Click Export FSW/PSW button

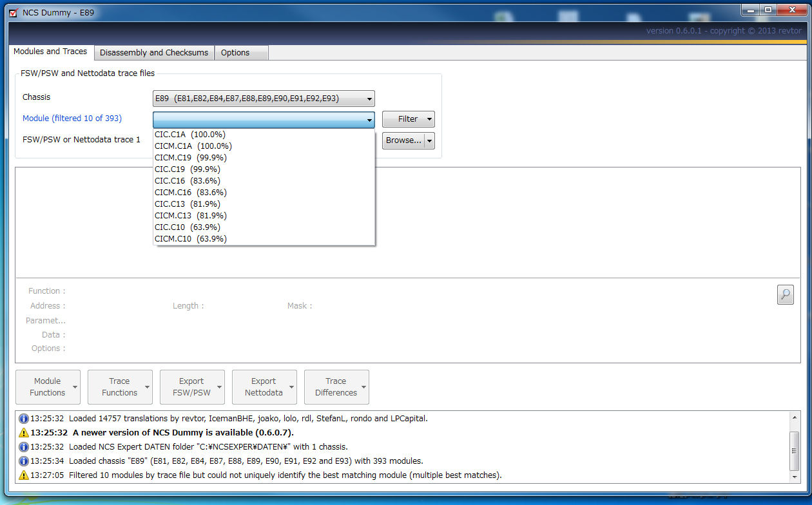click(192, 387)
